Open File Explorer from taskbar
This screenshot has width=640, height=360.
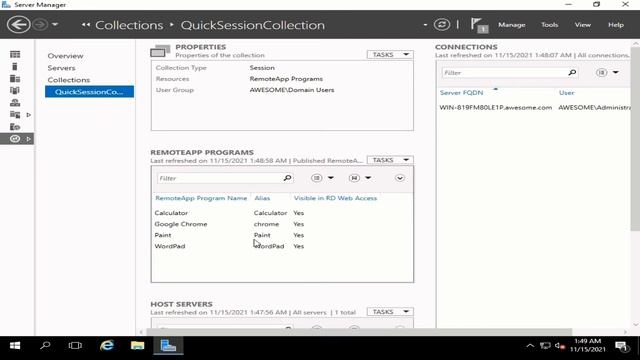(x=138, y=346)
